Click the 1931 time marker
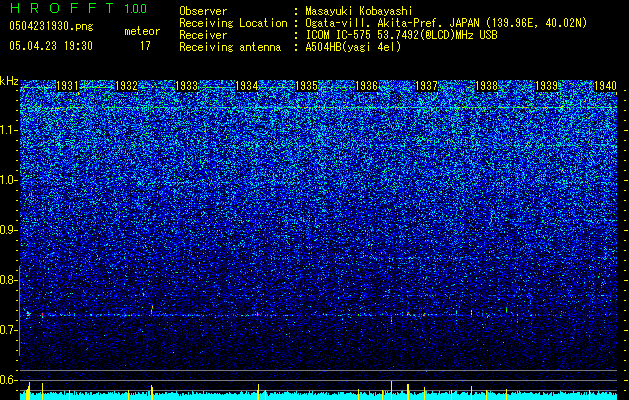Image resolution: width=629 pixels, height=400 pixels. click(x=67, y=86)
